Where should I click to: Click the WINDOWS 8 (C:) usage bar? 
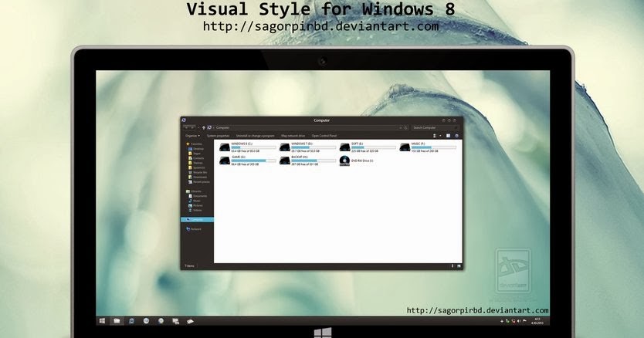(x=253, y=147)
